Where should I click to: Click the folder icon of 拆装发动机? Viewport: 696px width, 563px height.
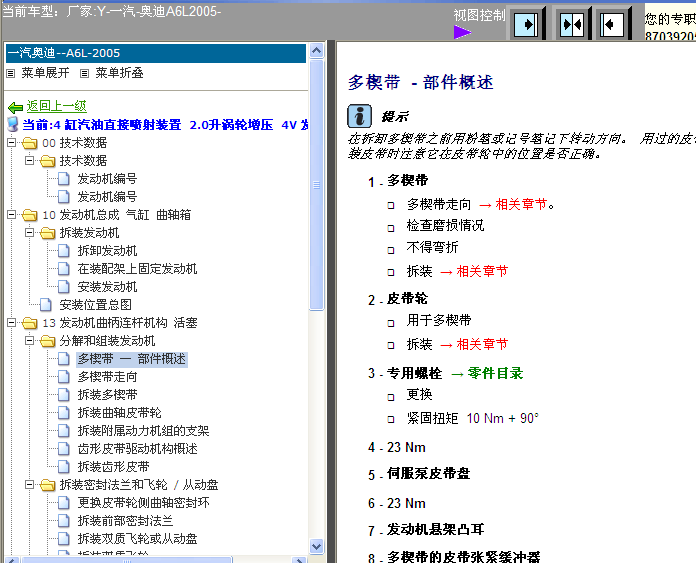(47, 233)
